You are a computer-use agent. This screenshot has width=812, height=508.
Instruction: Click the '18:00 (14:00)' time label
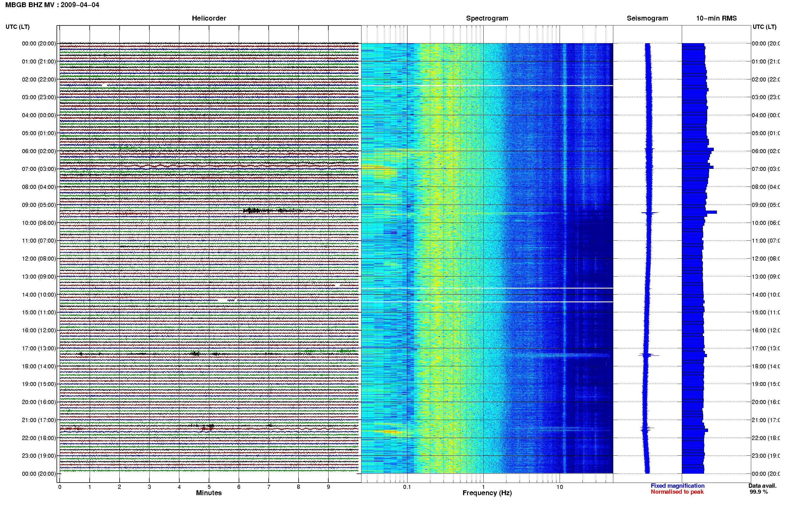click(39, 367)
